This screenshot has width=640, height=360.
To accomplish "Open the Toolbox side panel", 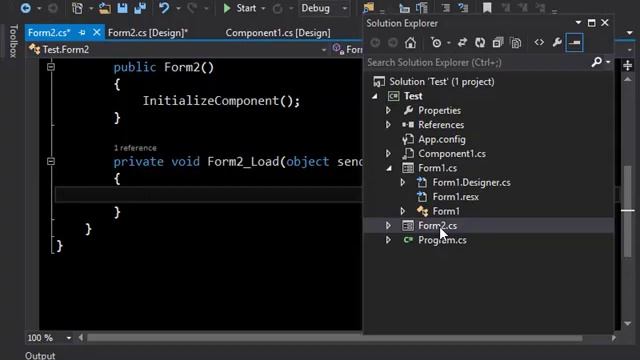I will (13, 41).
